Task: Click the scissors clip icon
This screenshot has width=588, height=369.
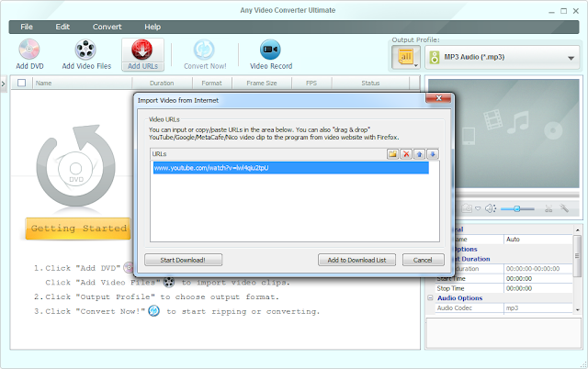Action: pyautogui.click(x=548, y=208)
